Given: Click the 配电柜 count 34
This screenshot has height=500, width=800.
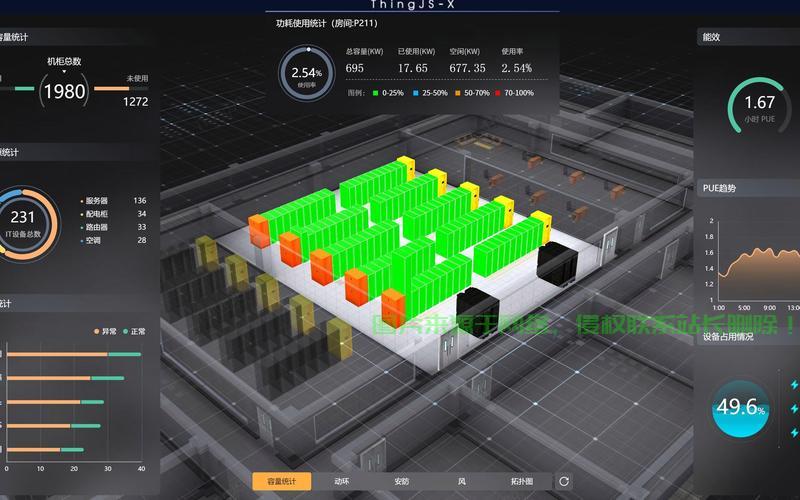Looking at the screenshot, I should point(142,214).
